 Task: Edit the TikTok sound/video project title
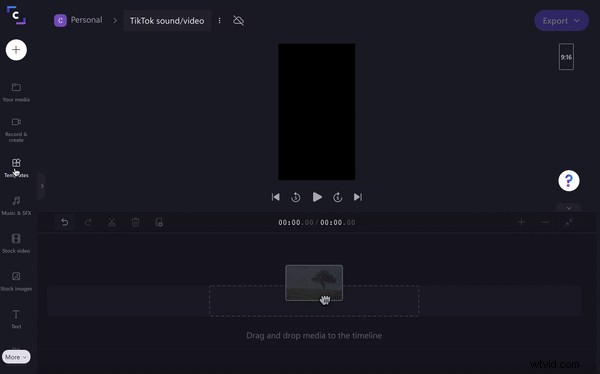coord(167,21)
